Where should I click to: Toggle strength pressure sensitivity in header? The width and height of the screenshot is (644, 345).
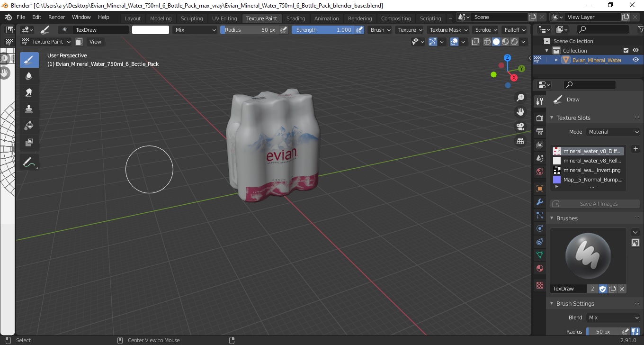(359, 30)
